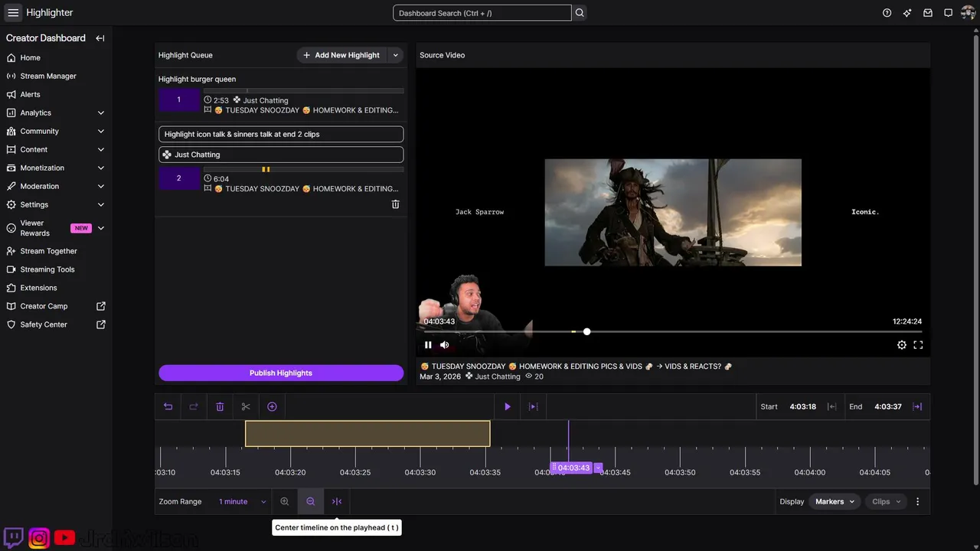
Task: Open the Twitch logo in bottom corner
Action: coord(14,538)
